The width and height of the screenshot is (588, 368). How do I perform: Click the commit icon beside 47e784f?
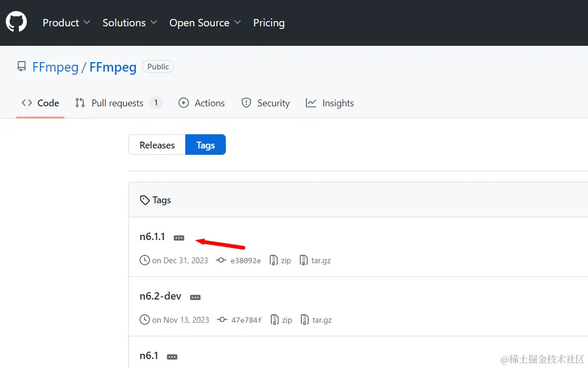click(222, 320)
